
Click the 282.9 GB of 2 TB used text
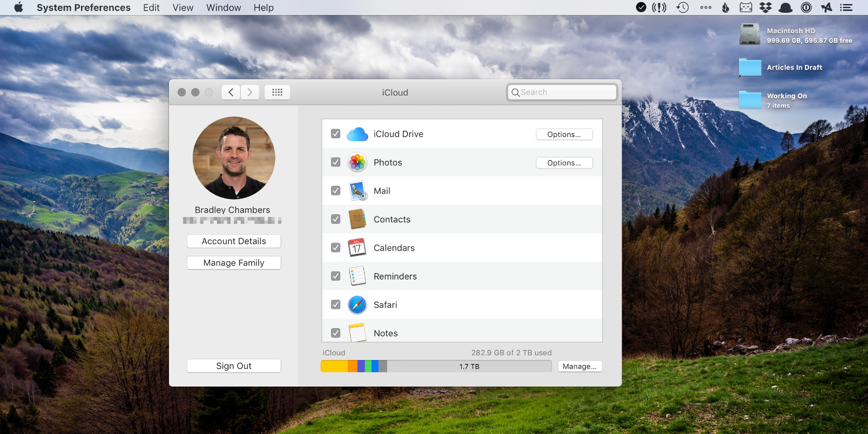pyautogui.click(x=512, y=352)
